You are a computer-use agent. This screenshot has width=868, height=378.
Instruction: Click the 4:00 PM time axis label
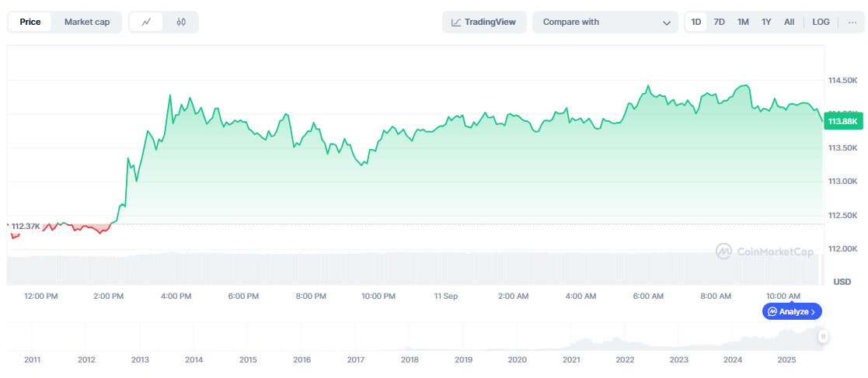(x=176, y=297)
